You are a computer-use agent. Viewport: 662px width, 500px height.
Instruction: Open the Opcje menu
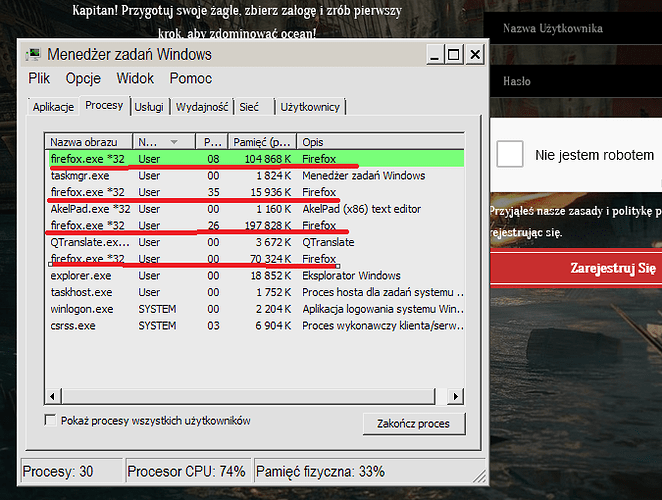[83, 79]
